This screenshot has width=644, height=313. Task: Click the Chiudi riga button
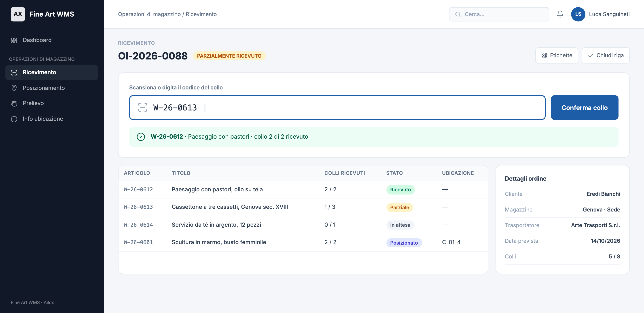tap(606, 55)
